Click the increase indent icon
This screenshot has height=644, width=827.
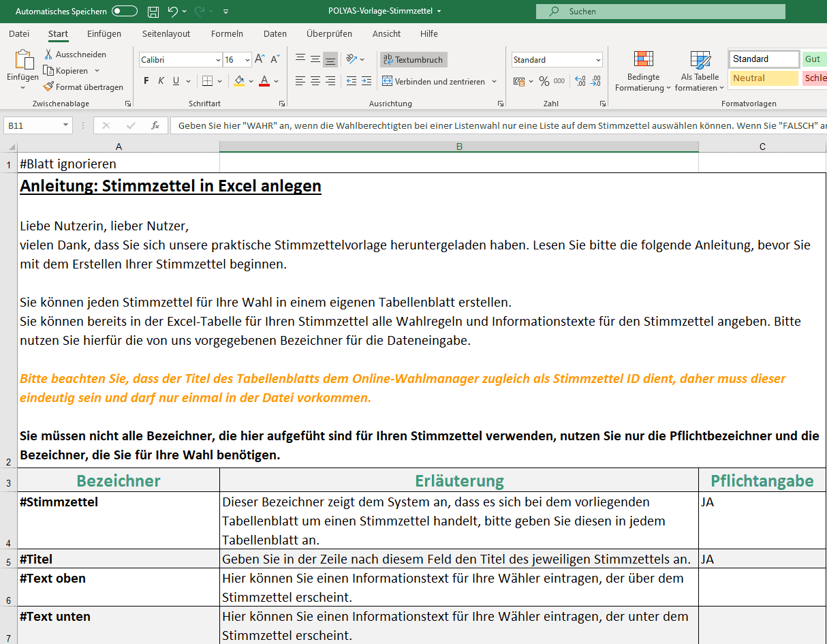point(366,81)
